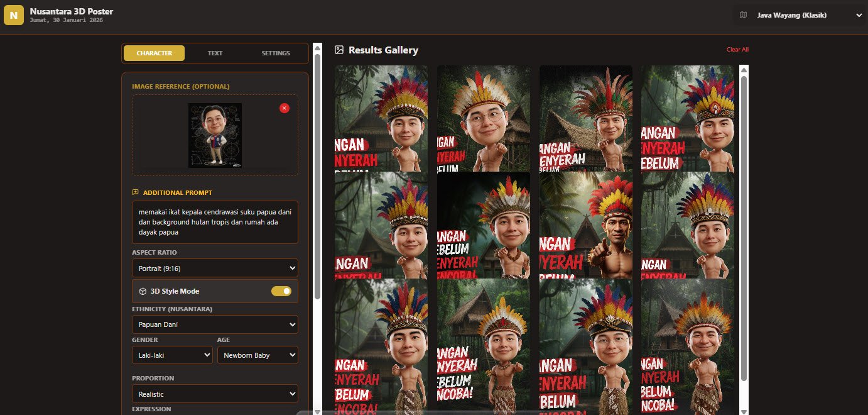Click the Results Gallery heading

383,50
